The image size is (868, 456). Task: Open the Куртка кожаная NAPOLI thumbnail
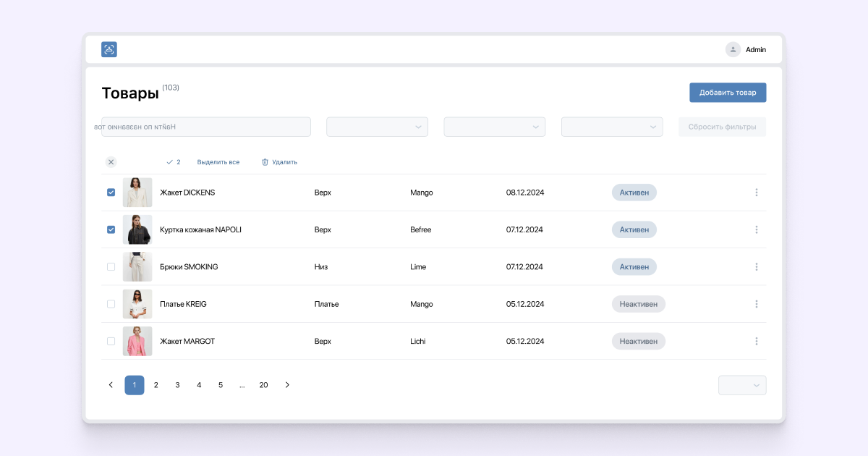pos(137,229)
